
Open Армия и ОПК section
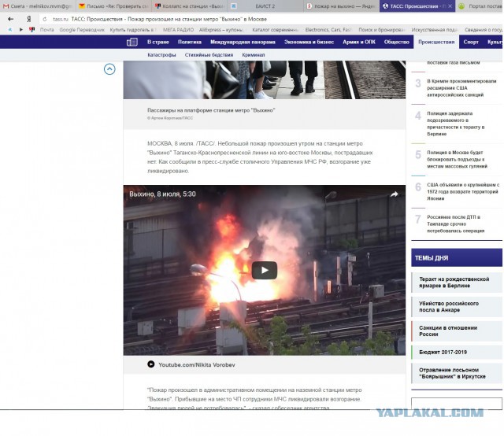pos(359,42)
